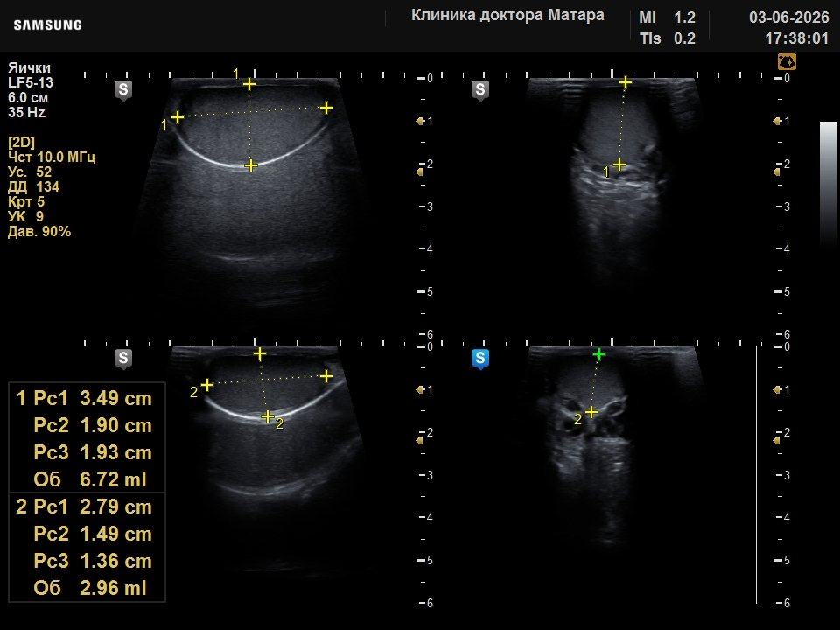Select the 1.36 cm measurement result

click(x=115, y=561)
